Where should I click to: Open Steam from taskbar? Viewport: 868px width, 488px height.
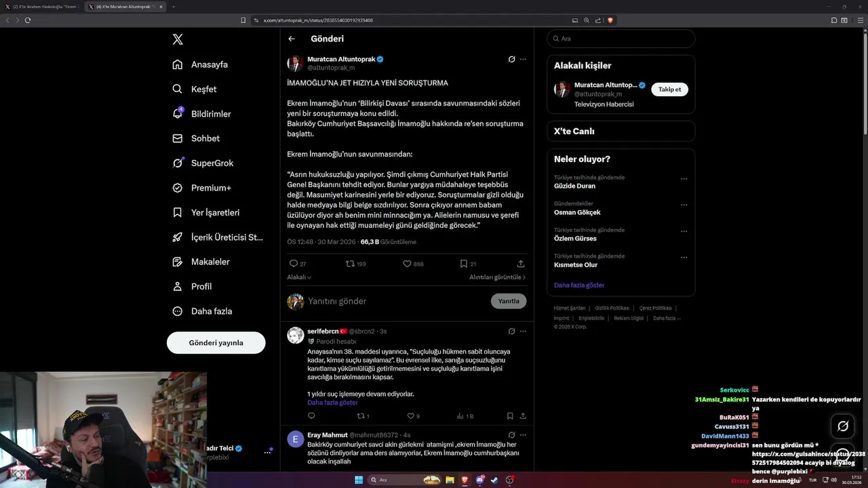pyautogui.click(x=494, y=480)
